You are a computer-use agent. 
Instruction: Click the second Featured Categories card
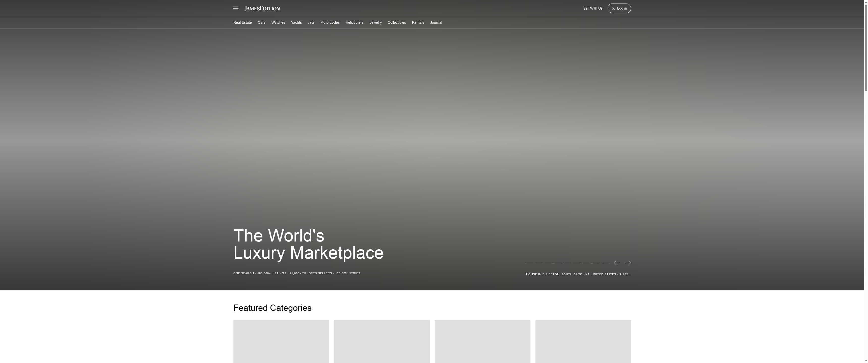point(382,342)
